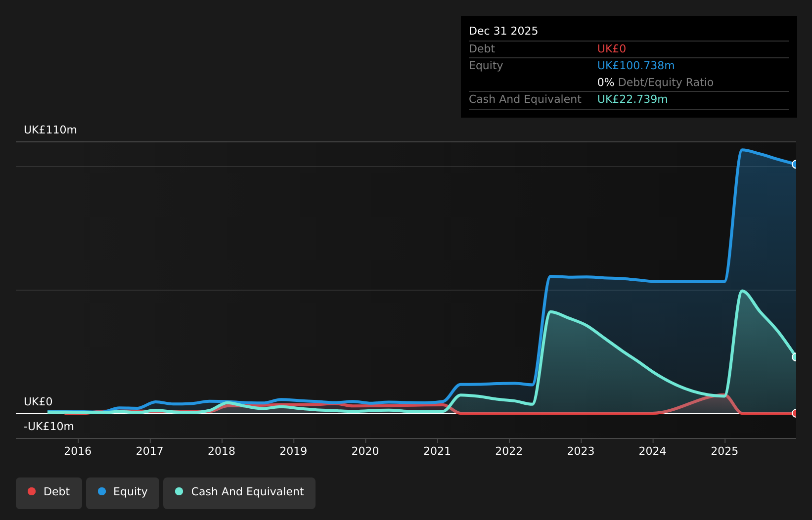Click the UK£0 y-axis label
Viewport: 812px width, 520px height.
click(38, 402)
